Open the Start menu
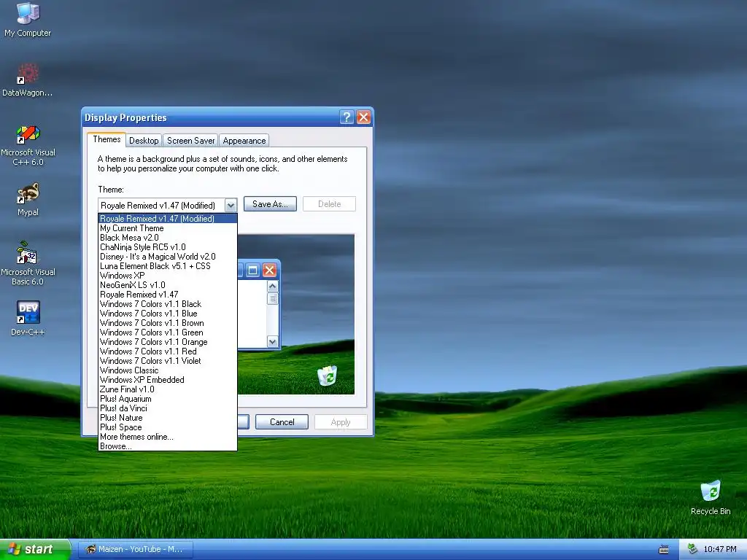 (35, 549)
